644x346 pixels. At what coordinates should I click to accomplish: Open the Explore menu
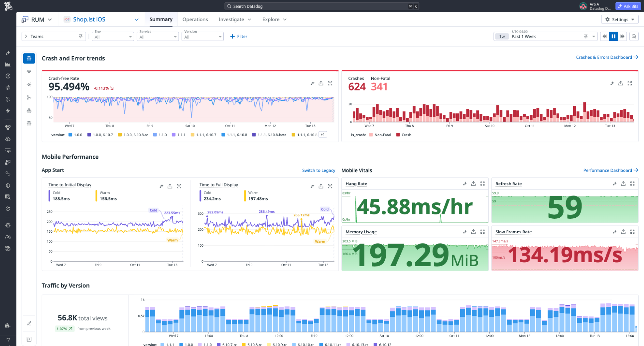click(x=274, y=20)
